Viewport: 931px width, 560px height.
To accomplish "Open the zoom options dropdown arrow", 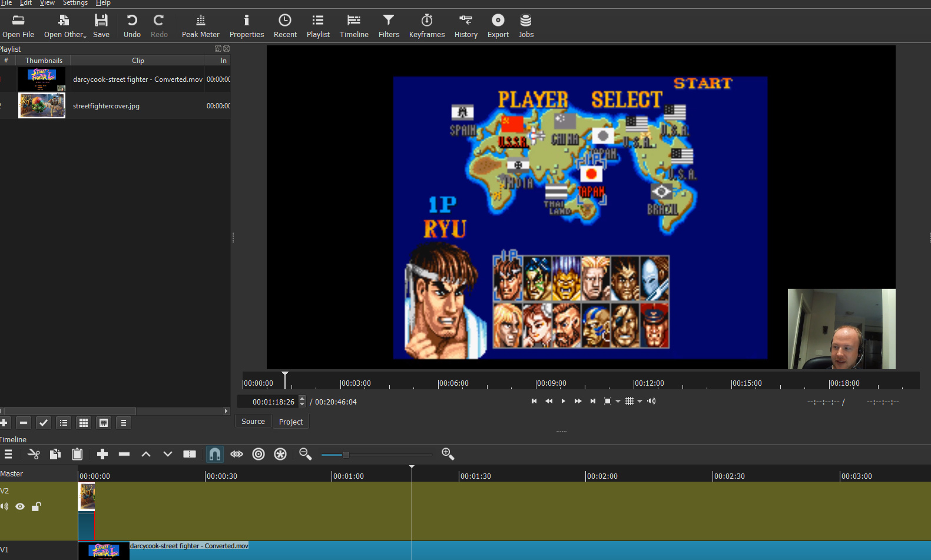I will click(618, 402).
